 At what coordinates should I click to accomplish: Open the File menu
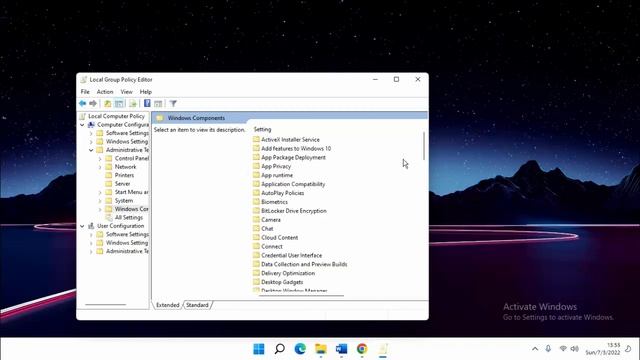[85, 92]
